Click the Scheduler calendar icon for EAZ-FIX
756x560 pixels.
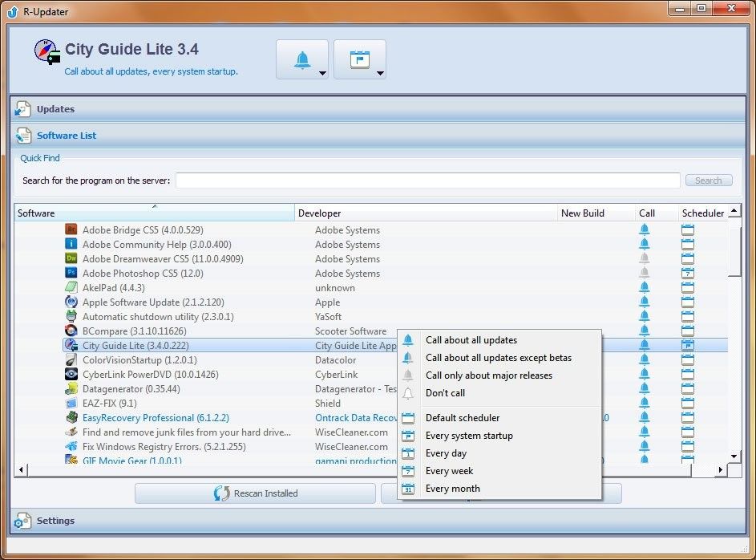coord(687,404)
